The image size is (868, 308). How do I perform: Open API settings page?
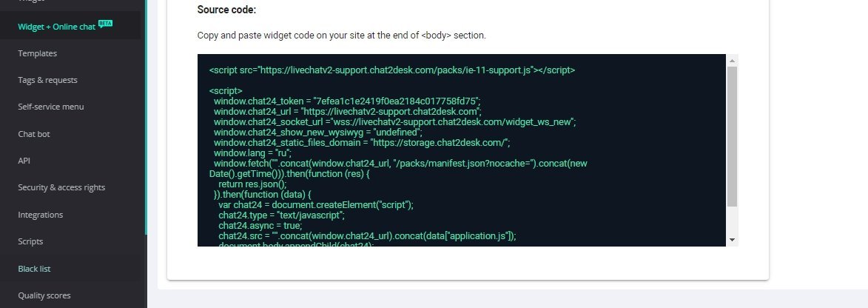[24, 161]
